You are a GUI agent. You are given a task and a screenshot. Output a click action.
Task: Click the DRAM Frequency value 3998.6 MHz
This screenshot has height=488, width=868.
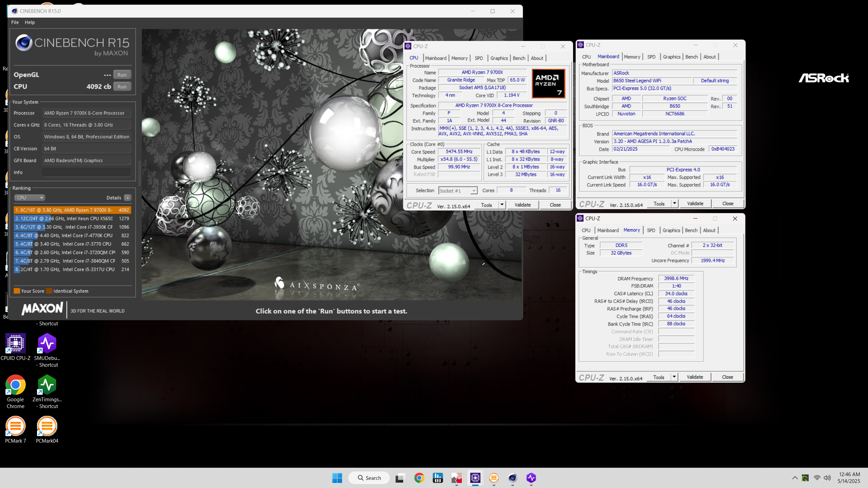click(x=676, y=278)
